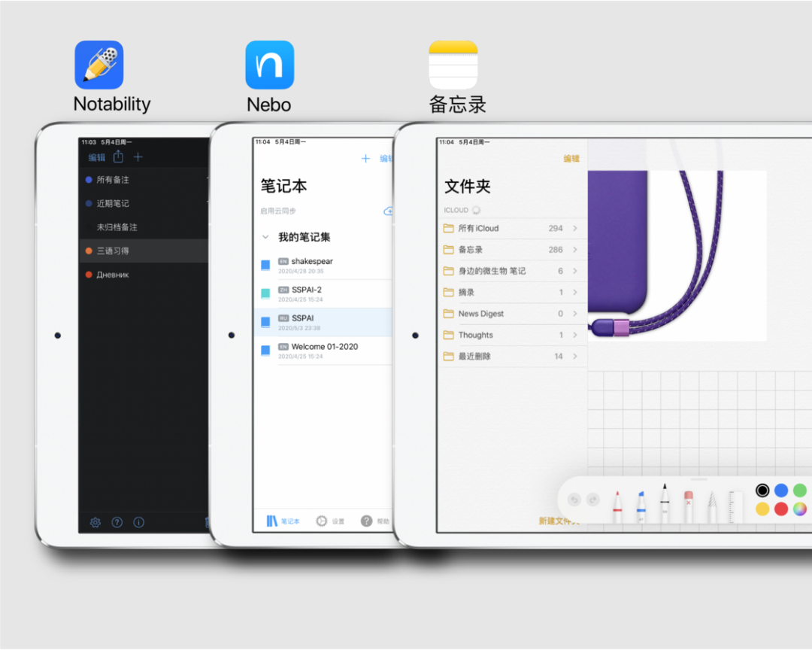Open Thoughts folder in Notes
The width and height of the screenshot is (812, 650).
[513, 335]
